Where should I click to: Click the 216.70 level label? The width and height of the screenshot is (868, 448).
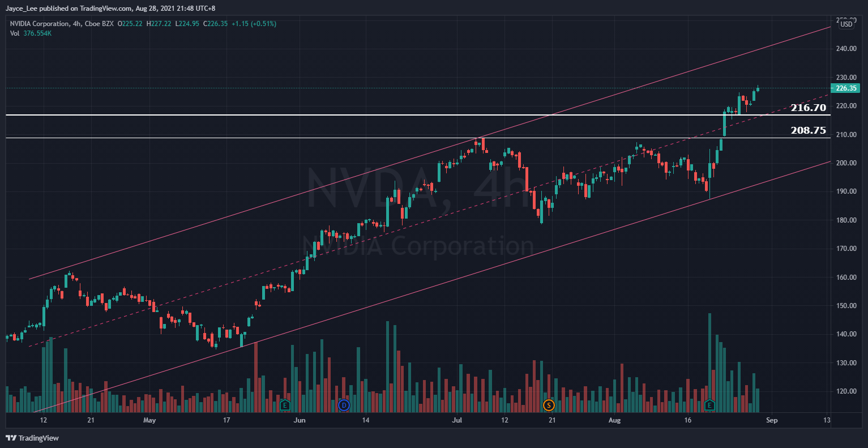coord(808,108)
